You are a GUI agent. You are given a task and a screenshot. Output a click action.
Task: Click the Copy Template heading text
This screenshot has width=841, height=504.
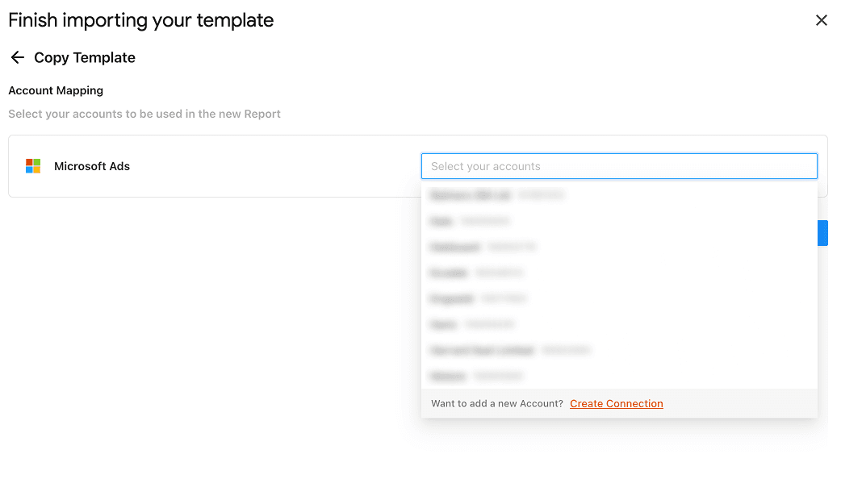[x=85, y=57]
